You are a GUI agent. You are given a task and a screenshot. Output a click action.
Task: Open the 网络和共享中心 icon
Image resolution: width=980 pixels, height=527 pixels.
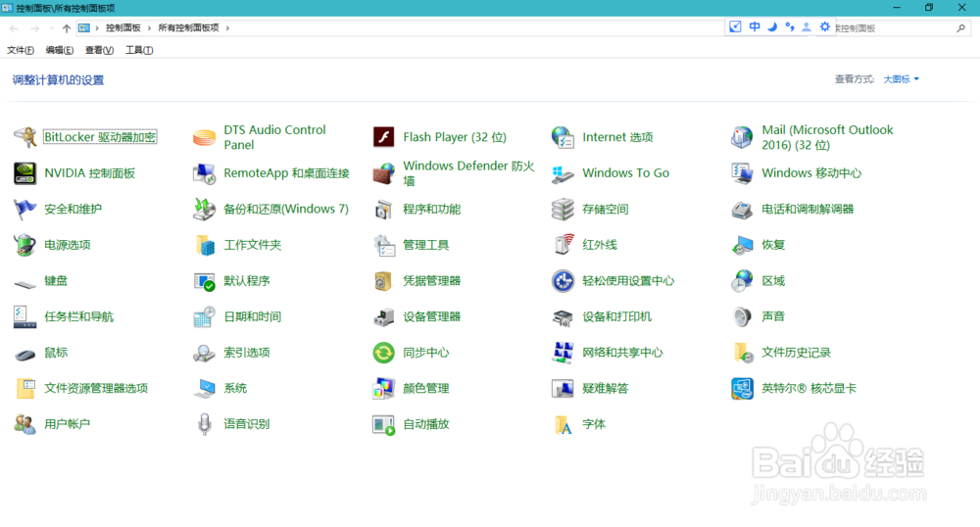click(563, 353)
